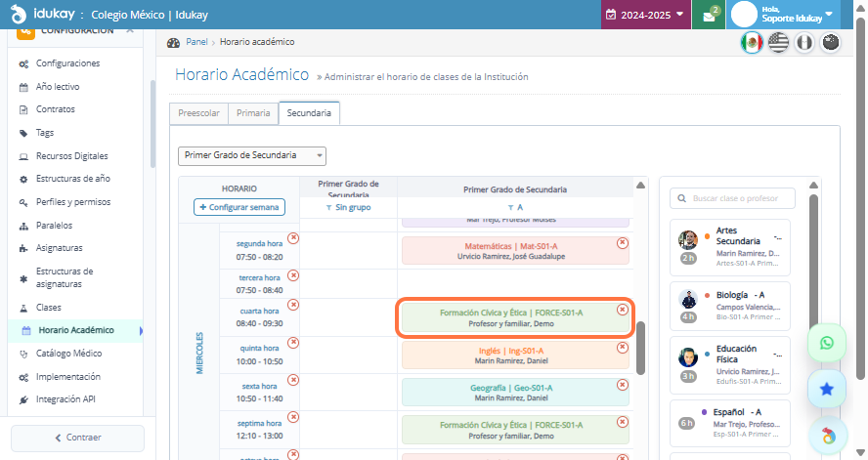Remove the quinta hora time slot
The image size is (868, 460).
click(293, 342)
